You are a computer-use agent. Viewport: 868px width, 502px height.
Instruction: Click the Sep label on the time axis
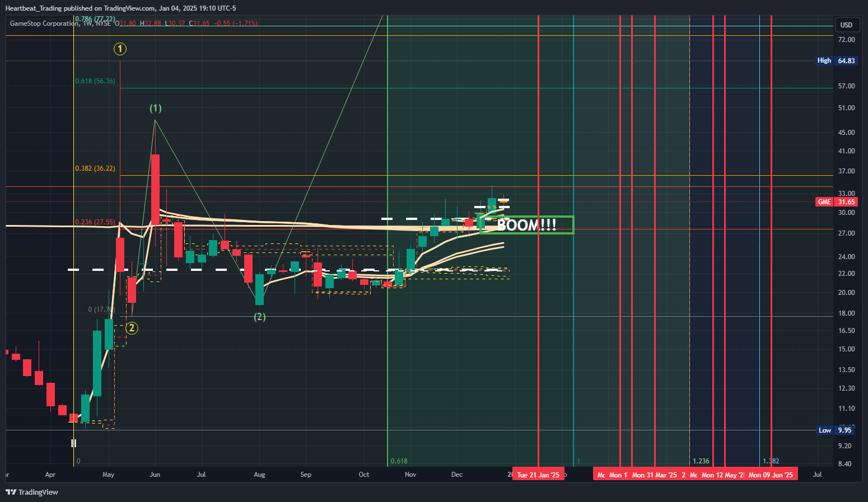(x=306, y=475)
